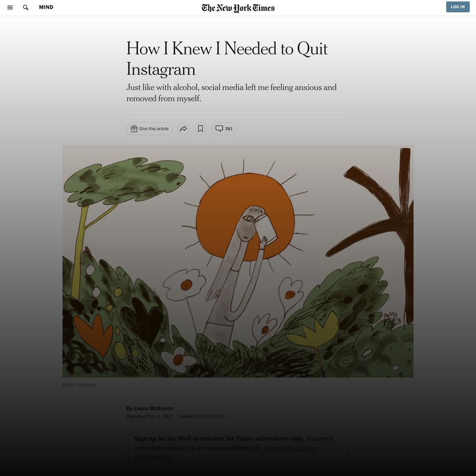Screen dimensions: 476x476
Task: Open the hamburger sections menu
Action: pyautogui.click(x=10, y=7)
